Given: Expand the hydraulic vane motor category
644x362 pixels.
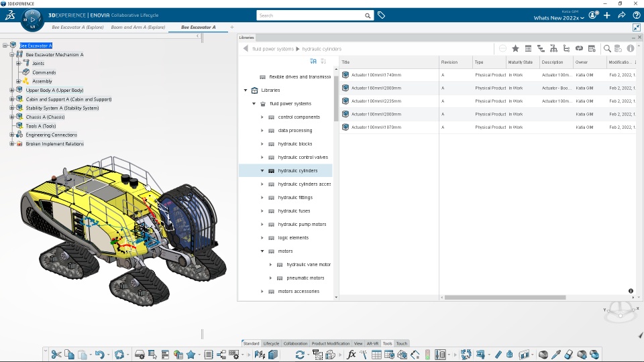Looking at the screenshot, I should coord(270,264).
